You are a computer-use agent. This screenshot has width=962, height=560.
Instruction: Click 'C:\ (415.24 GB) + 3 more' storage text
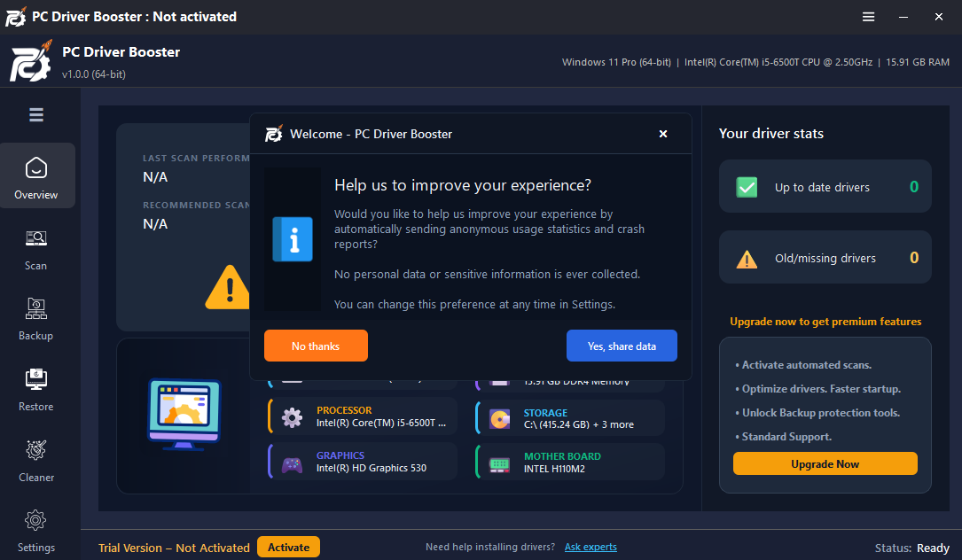coord(579,424)
